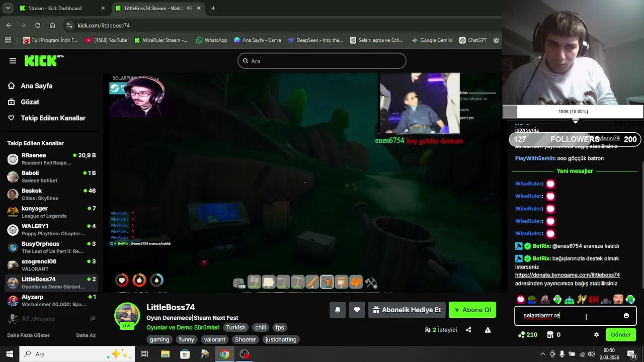The width and height of the screenshot is (644, 362).
Task: Go back in browser history
Action: pyautogui.click(x=9, y=25)
